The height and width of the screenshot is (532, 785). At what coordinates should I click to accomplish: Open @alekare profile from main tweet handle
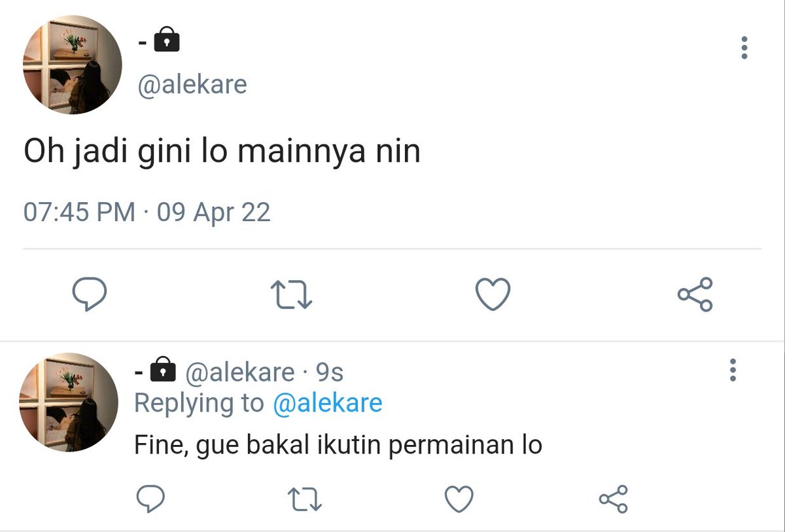tap(192, 84)
